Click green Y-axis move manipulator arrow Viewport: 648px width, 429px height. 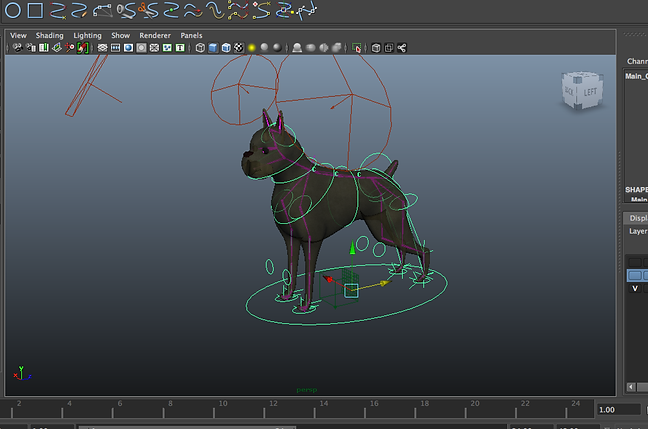tap(352, 248)
